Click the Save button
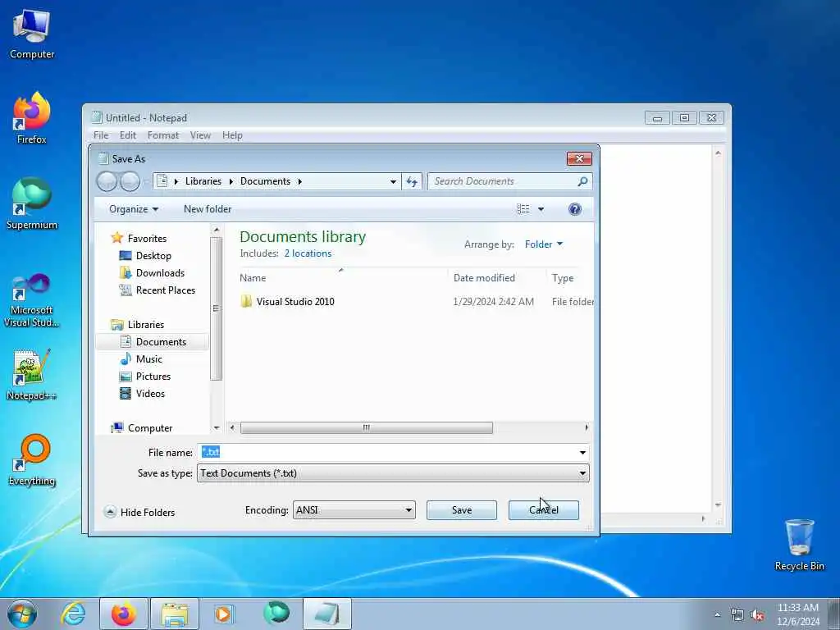This screenshot has width=840, height=630. click(x=462, y=510)
